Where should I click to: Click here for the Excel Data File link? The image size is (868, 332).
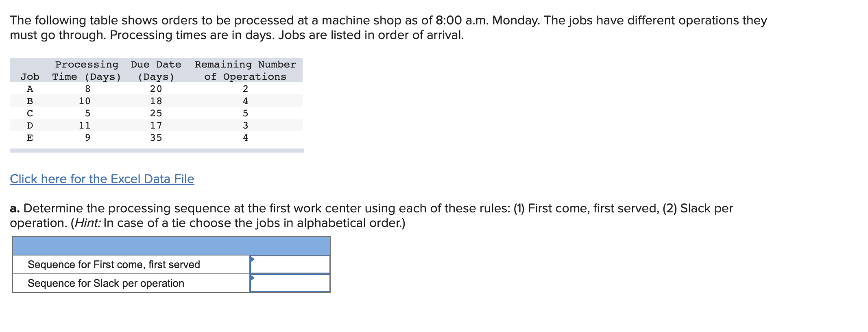pos(101,179)
